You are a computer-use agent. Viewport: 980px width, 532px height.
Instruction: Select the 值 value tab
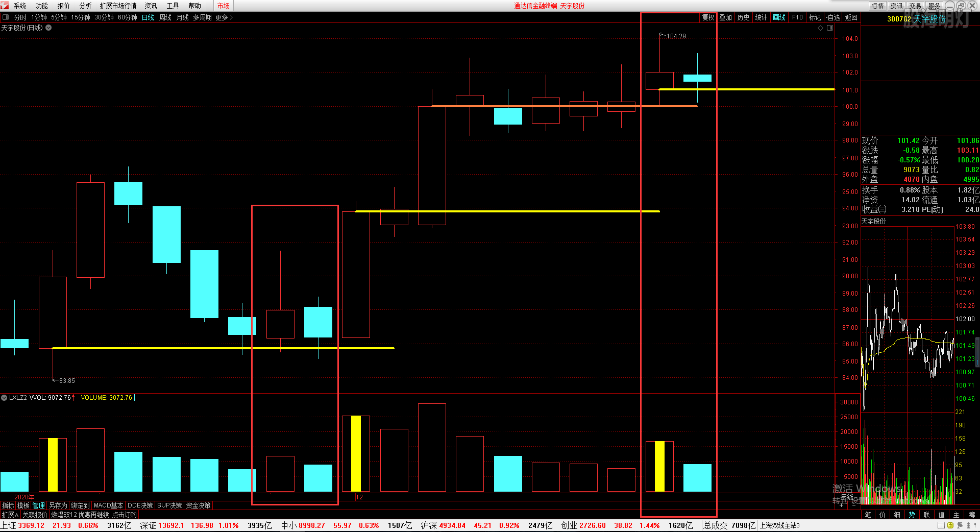click(941, 515)
